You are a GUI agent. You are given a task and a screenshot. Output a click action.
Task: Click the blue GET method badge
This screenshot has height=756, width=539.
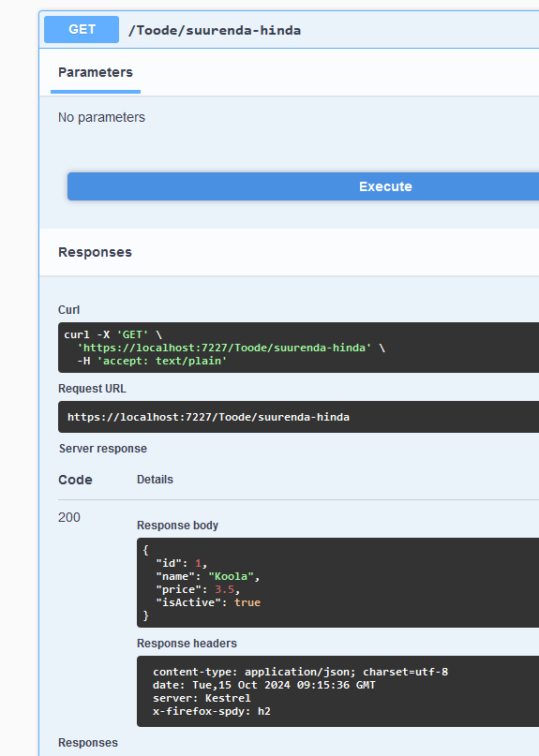click(x=82, y=29)
